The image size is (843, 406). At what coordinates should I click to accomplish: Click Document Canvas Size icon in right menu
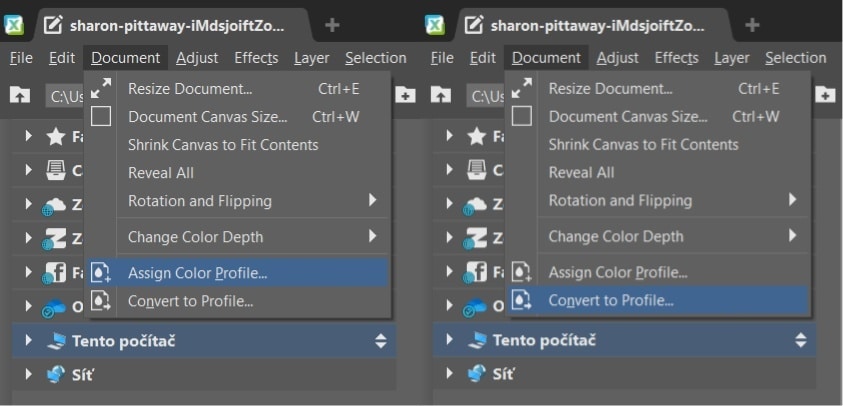pos(521,116)
